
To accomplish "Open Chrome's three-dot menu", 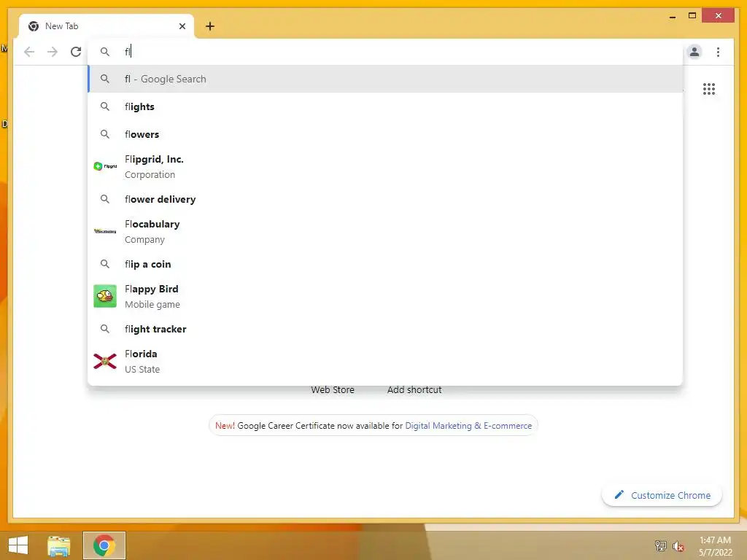I will pyautogui.click(x=718, y=52).
